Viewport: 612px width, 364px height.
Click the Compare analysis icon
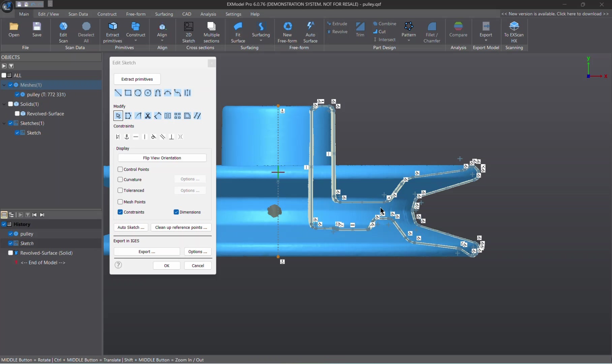pyautogui.click(x=458, y=27)
